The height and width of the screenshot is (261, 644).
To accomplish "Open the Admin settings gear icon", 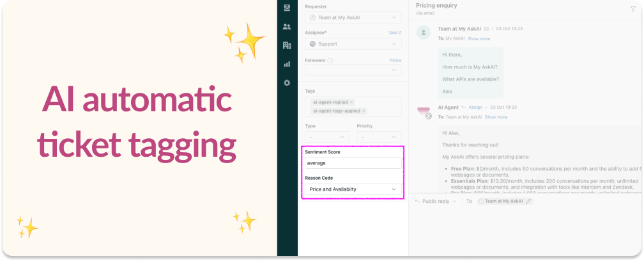I will pyautogui.click(x=287, y=83).
